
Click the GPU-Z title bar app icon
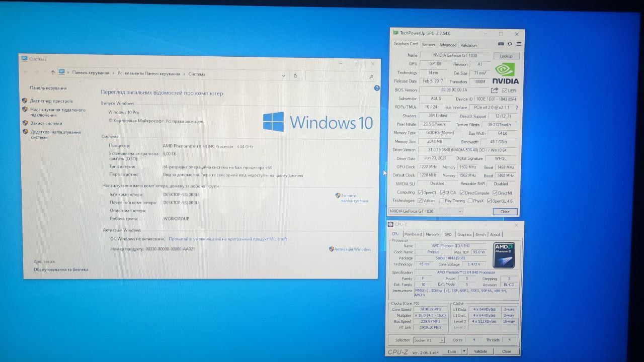(x=395, y=33)
